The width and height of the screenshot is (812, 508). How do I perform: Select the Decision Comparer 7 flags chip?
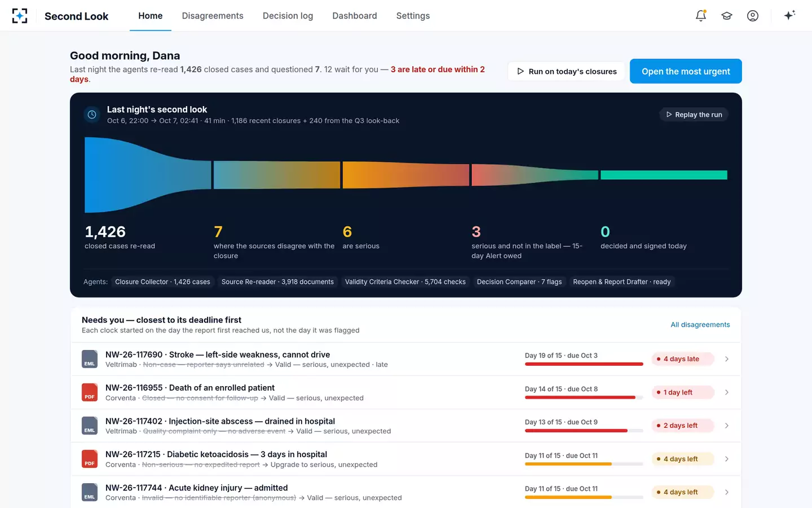pyautogui.click(x=519, y=282)
